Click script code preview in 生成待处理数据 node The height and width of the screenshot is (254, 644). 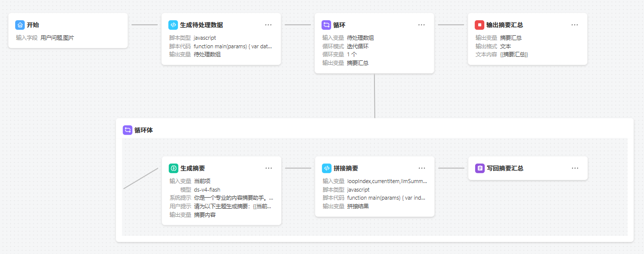(233, 46)
